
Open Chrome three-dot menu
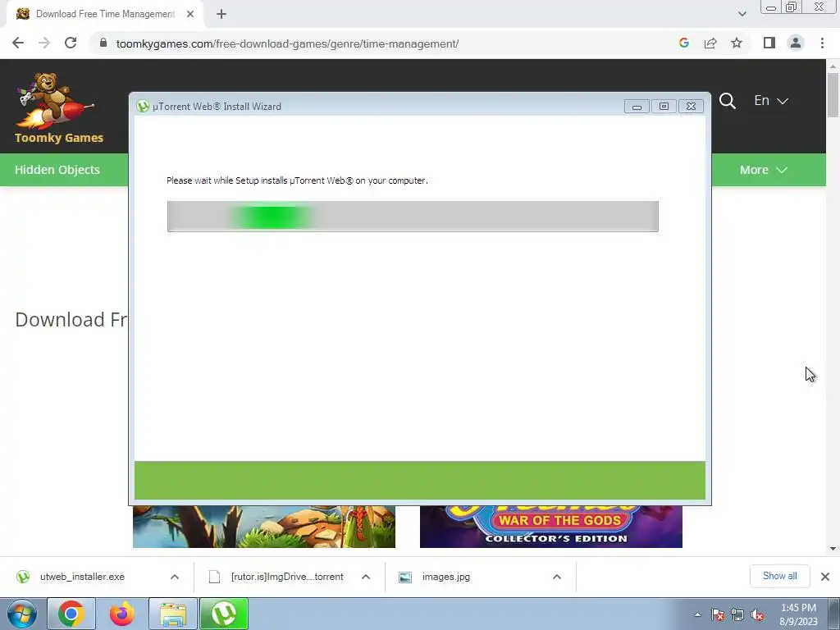[x=822, y=43]
